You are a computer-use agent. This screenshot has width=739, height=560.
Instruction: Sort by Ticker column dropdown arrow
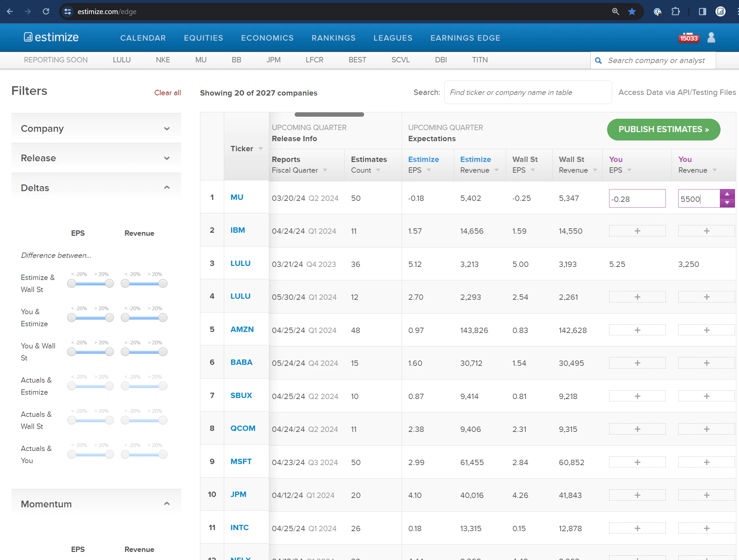click(261, 149)
